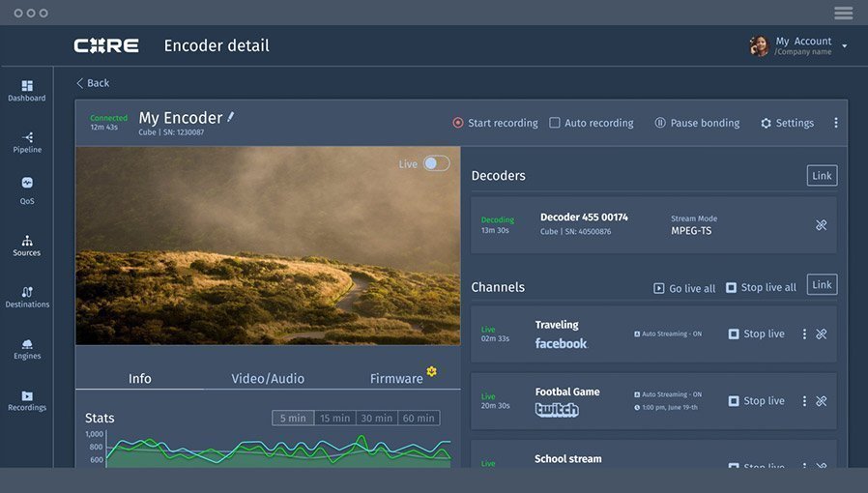
Task: Go Back to the previous page
Action: pyautogui.click(x=93, y=83)
